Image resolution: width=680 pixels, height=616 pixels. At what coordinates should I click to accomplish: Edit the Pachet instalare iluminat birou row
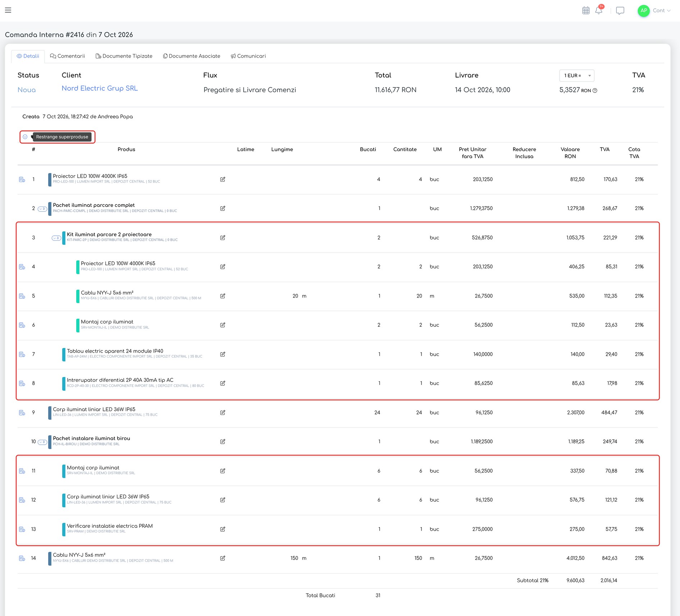click(x=223, y=441)
